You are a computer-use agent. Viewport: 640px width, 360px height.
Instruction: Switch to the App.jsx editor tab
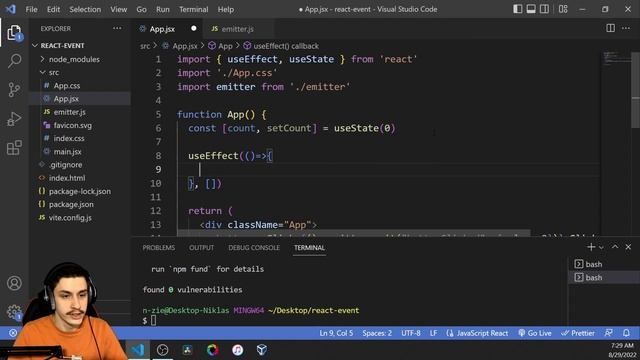162,29
